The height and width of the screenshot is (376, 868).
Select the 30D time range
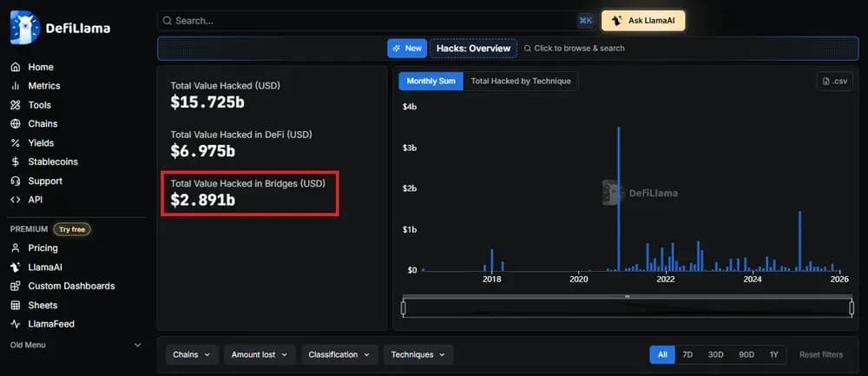pos(715,354)
